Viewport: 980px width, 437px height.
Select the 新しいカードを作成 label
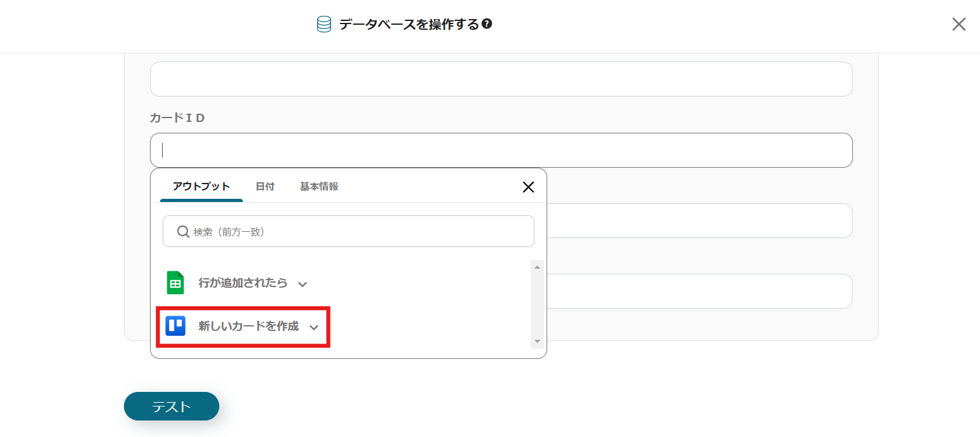(x=248, y=326)
